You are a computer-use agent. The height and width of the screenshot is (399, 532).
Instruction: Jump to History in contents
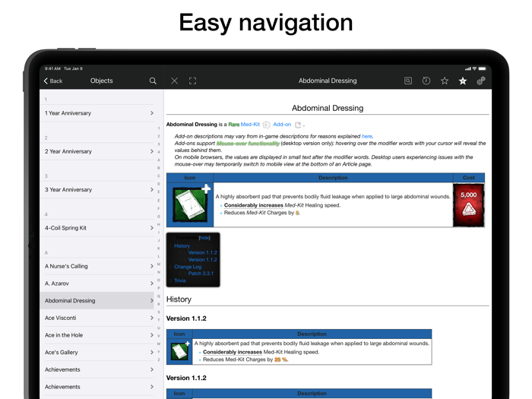click(x=182, y=245)
